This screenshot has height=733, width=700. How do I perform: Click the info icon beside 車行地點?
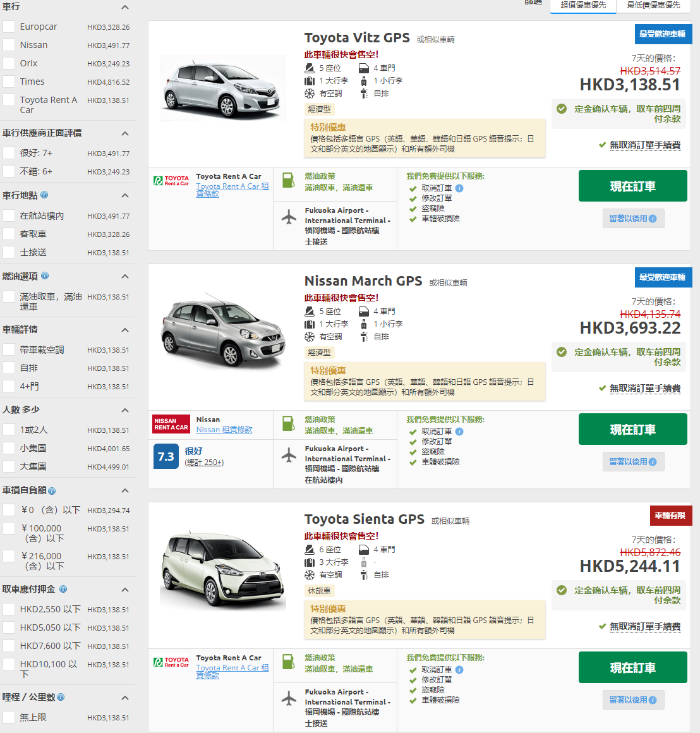[44, 195]
